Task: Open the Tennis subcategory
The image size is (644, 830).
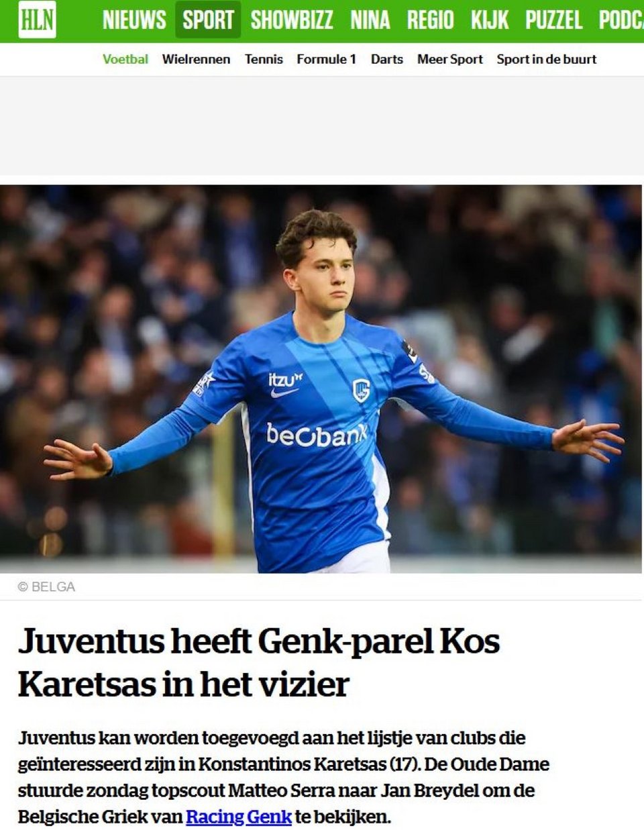Action: [x=264, y=59]
